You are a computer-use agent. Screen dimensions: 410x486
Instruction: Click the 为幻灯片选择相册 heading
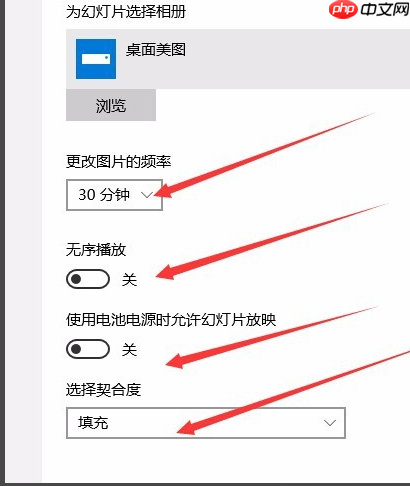[x=126, y=12]
